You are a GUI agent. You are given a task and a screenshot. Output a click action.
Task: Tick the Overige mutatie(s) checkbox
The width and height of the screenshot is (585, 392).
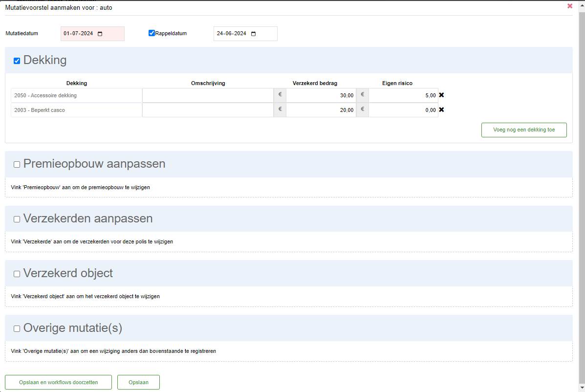[x=17, y=329]
